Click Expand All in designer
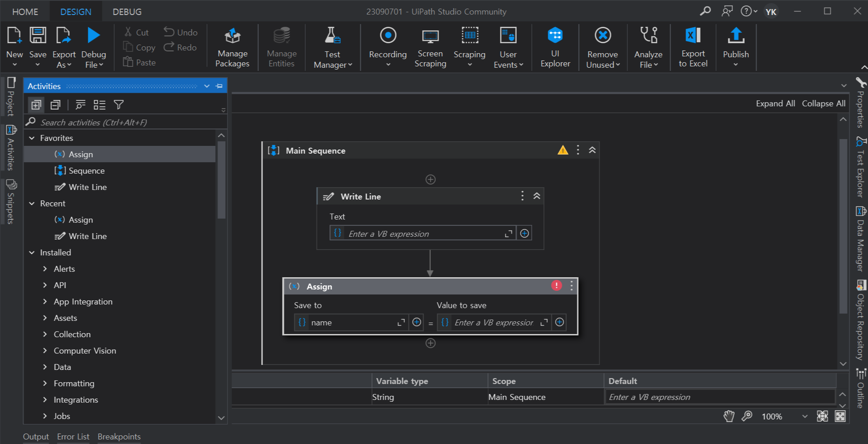Image resolution: width=868 pixels, height=444 pixels. [x=775, y=104]
